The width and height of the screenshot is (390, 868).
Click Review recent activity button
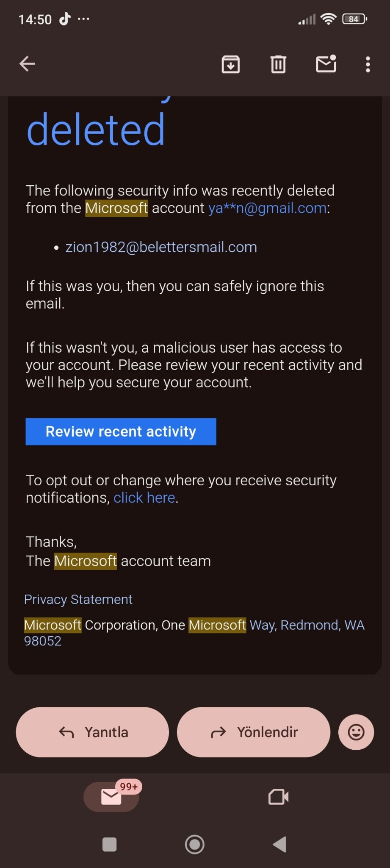[x=121, y=431]
